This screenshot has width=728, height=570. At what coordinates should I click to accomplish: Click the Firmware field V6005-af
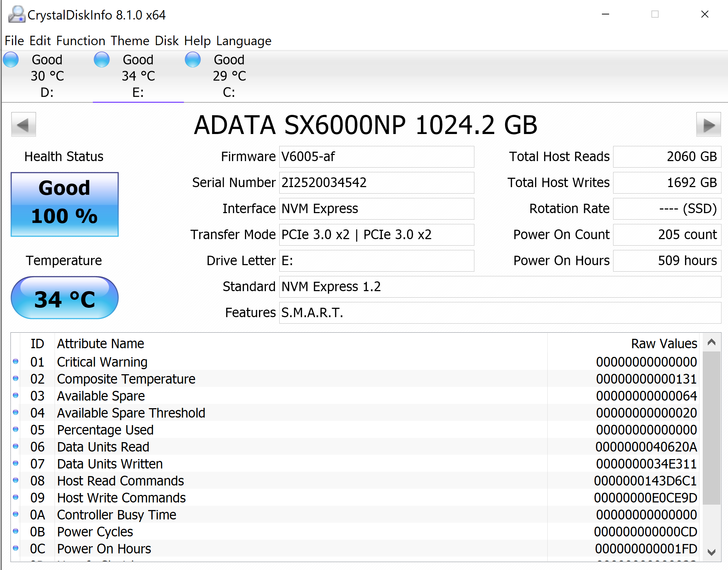376,157
